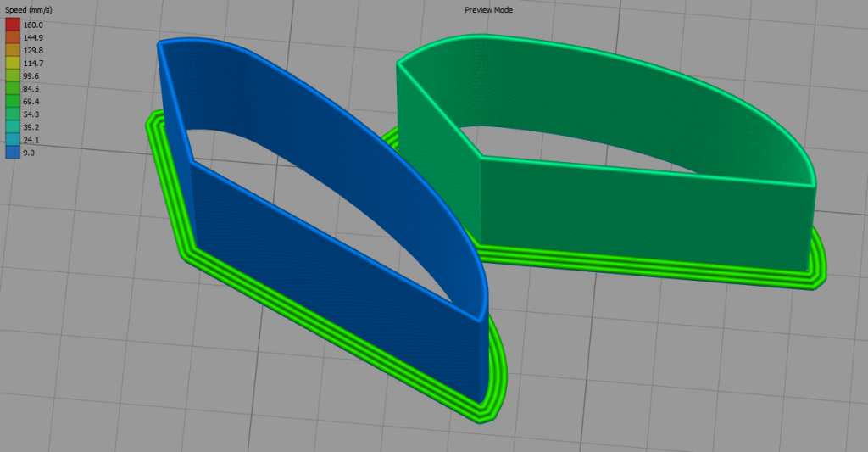Click the 84.5 speed legend swatch

13,88
